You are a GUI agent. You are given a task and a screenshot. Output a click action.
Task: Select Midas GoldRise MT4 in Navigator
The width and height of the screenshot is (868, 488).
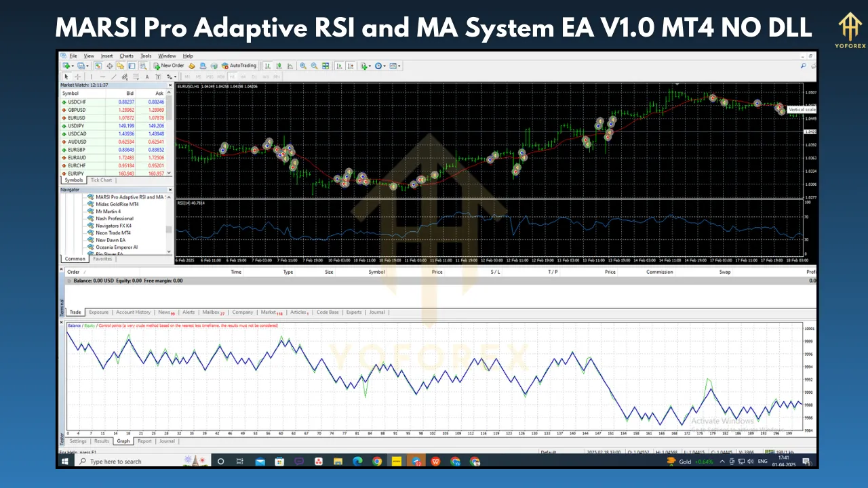point(117,204)
